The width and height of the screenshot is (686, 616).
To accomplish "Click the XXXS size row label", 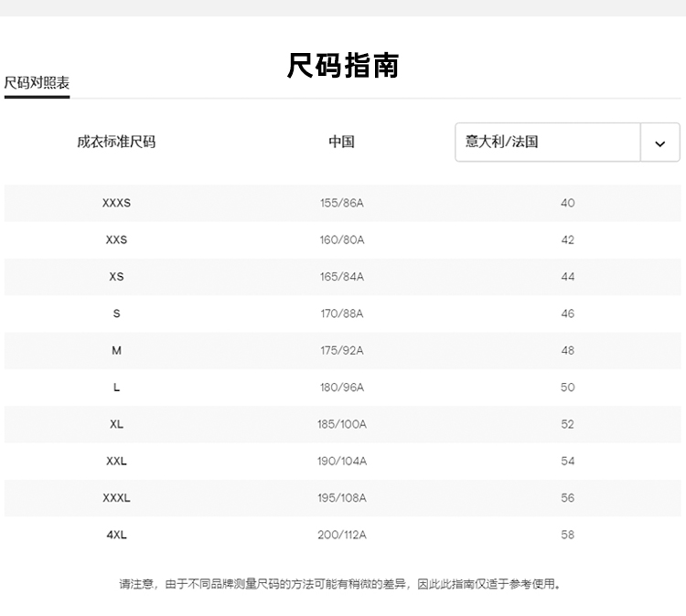I will 116,203.
